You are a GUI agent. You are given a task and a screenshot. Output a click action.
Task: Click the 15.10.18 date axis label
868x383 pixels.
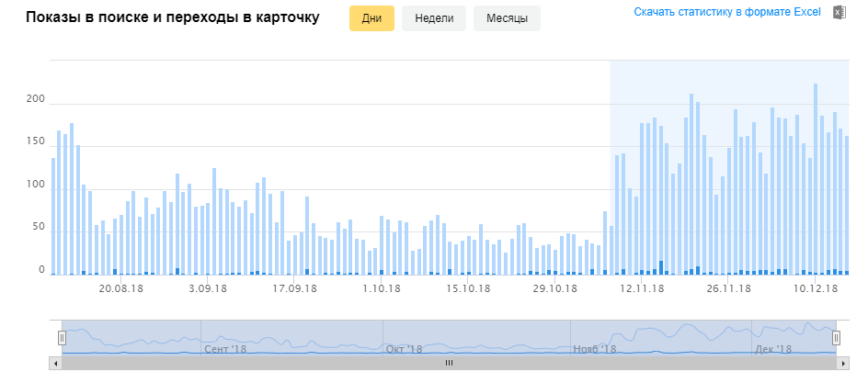[x=470, y=288]
